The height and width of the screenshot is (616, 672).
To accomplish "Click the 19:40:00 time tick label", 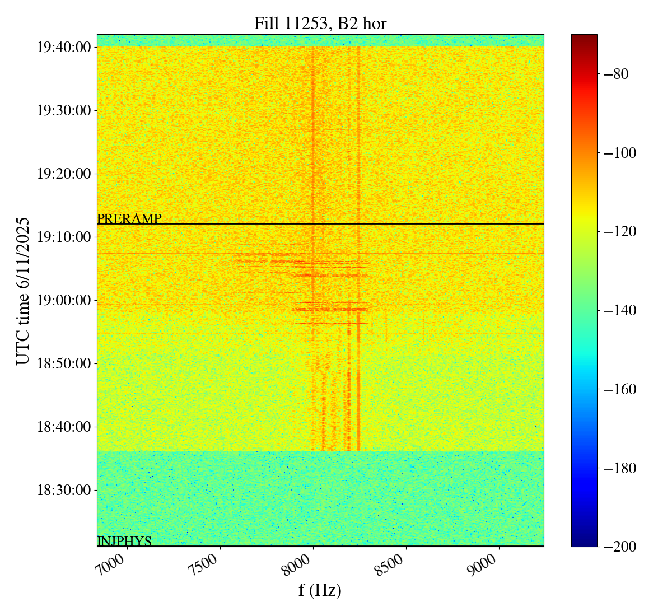I will (x=64, y=47).
